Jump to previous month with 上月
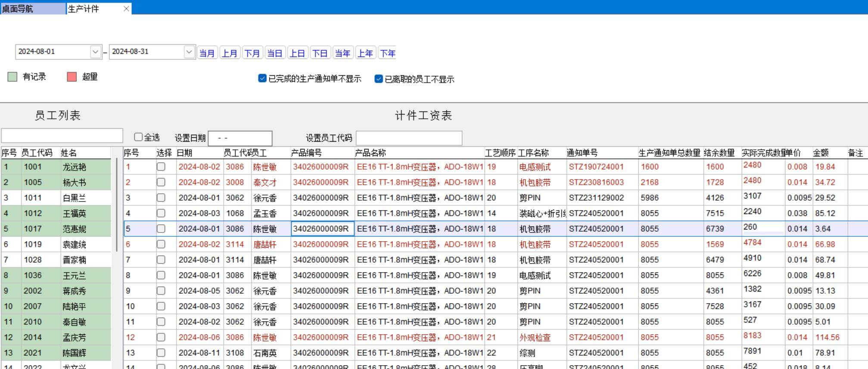 [229, 53]
